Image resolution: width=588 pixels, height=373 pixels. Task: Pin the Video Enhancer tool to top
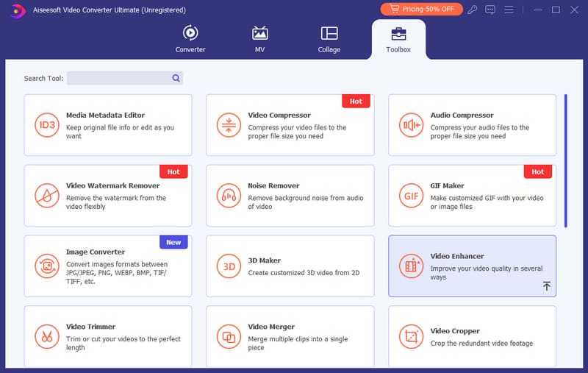(546, 286)
